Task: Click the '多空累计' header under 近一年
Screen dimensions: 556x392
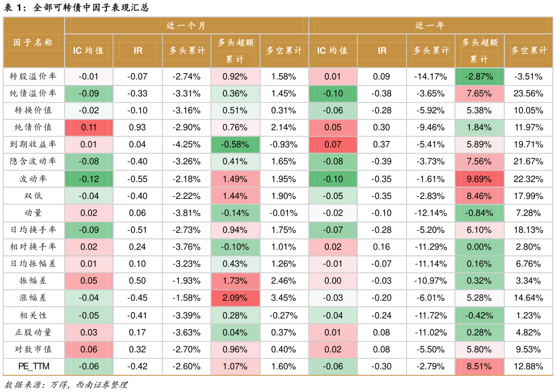Action: (x=529, y=51)
